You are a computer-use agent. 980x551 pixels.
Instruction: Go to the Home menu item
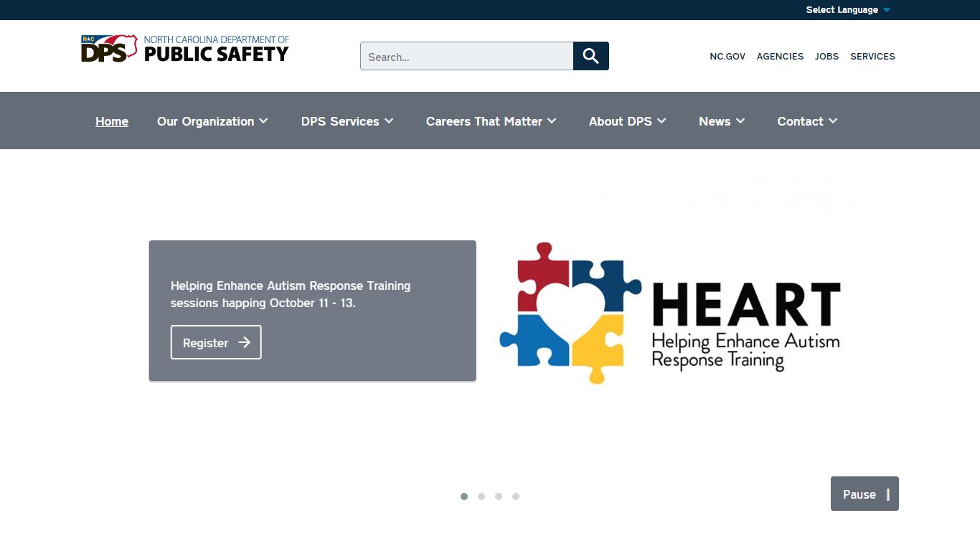coord(112,121)
